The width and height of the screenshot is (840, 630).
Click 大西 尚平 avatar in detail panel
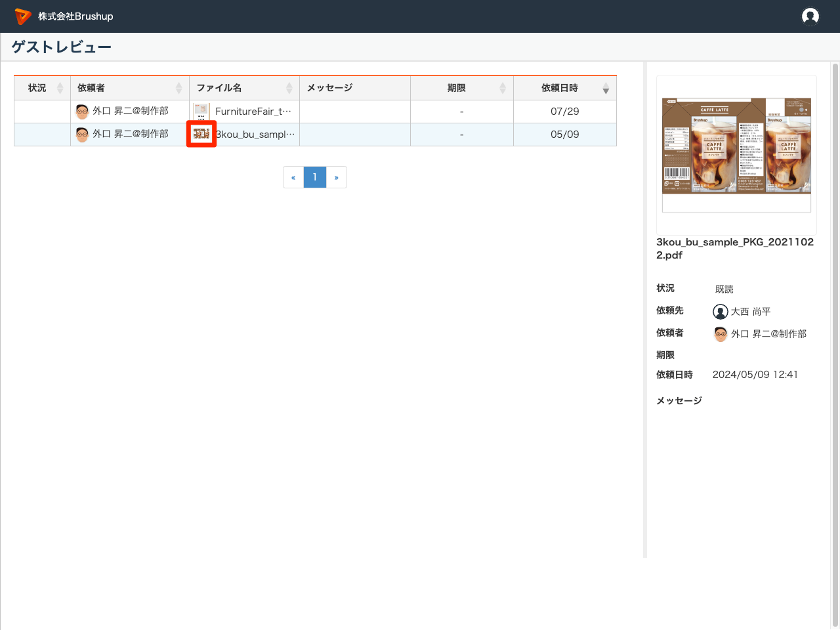click(x=721, y=312)
